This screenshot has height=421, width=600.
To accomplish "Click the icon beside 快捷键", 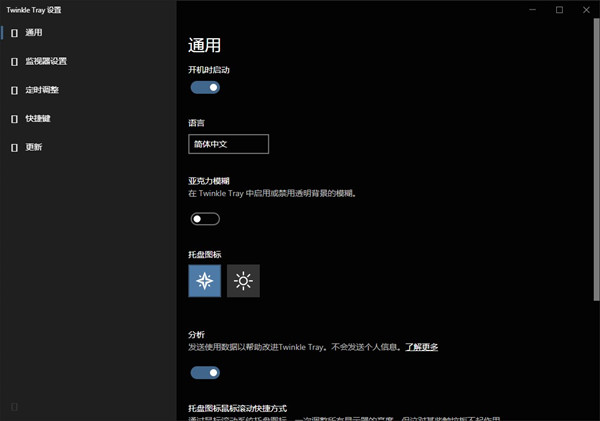I will pos(14,119).
